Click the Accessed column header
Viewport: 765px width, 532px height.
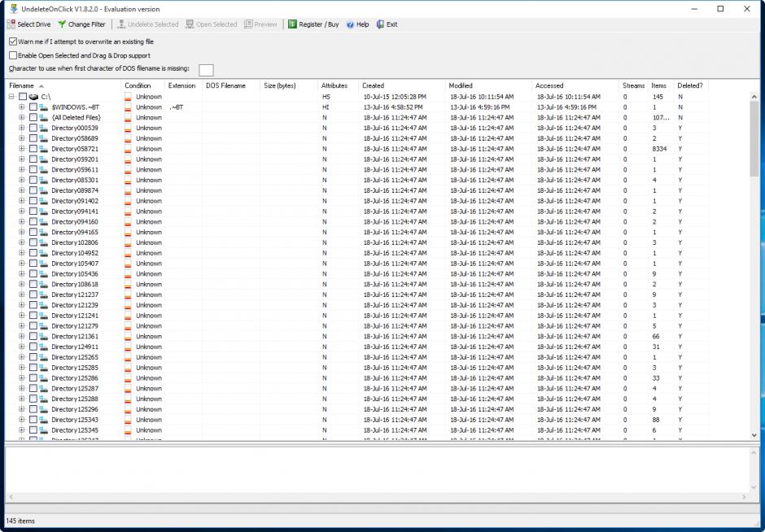pos(575,85)
